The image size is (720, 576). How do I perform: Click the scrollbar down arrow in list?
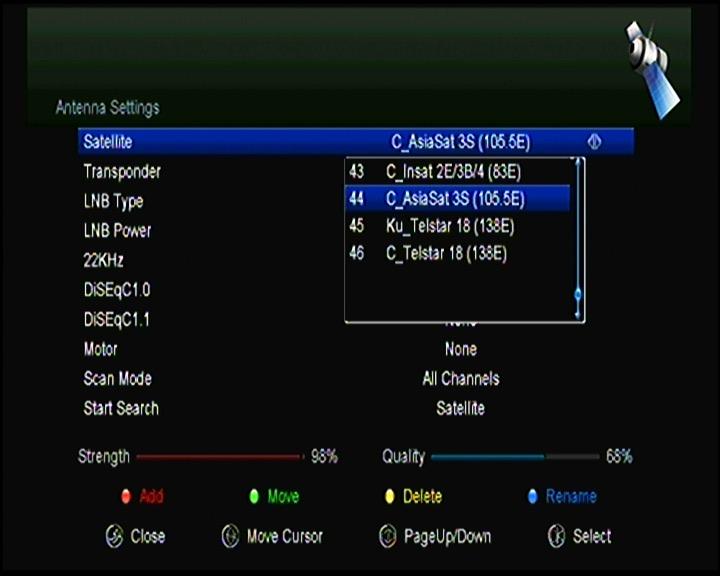pyautogui.click(x=578, y=316)
